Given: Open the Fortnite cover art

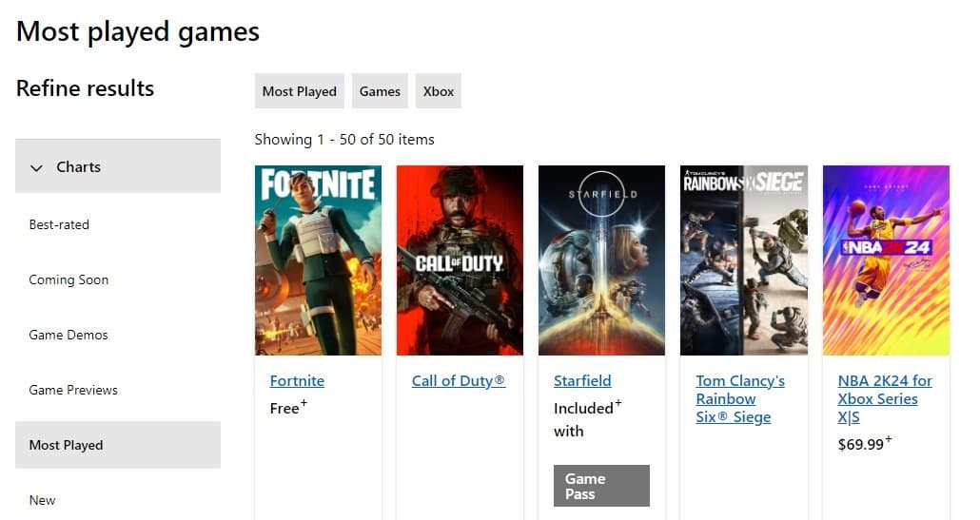Looking at the screenshot, I should (318, 260).
